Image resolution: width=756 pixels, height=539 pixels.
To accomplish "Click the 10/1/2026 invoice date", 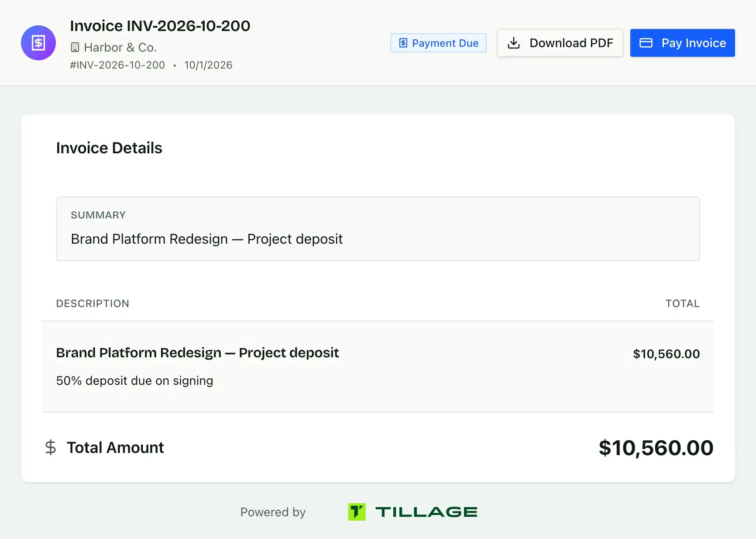I will click(208, 65).
